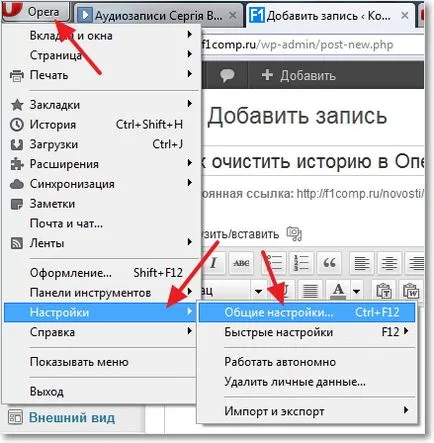
Task: Click the puzzle icon beside Расширения
Action: point(17,164)
